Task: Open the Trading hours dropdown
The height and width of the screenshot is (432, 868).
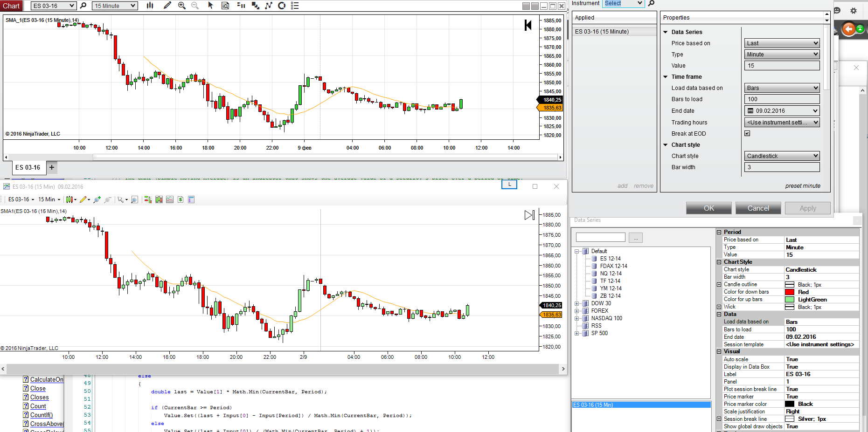Action: [x=782, y=122]
